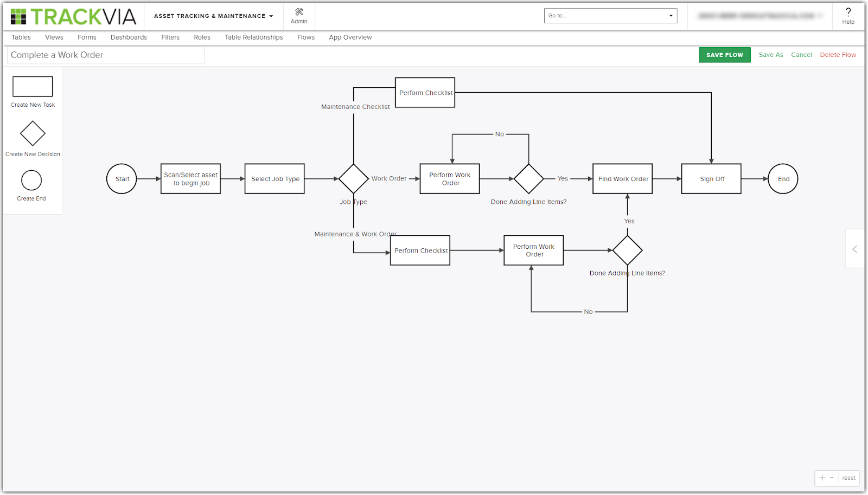Open the Help question mark icon

coord(848,12)
